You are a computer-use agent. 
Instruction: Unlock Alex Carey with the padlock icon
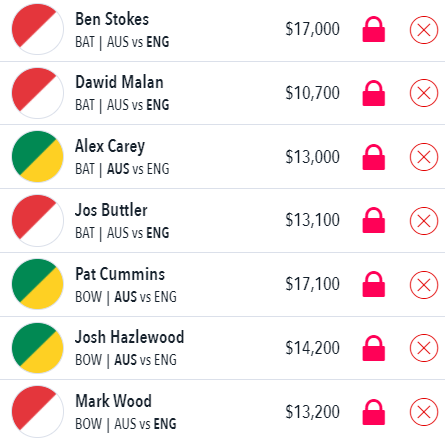click(x=374, y=157)
